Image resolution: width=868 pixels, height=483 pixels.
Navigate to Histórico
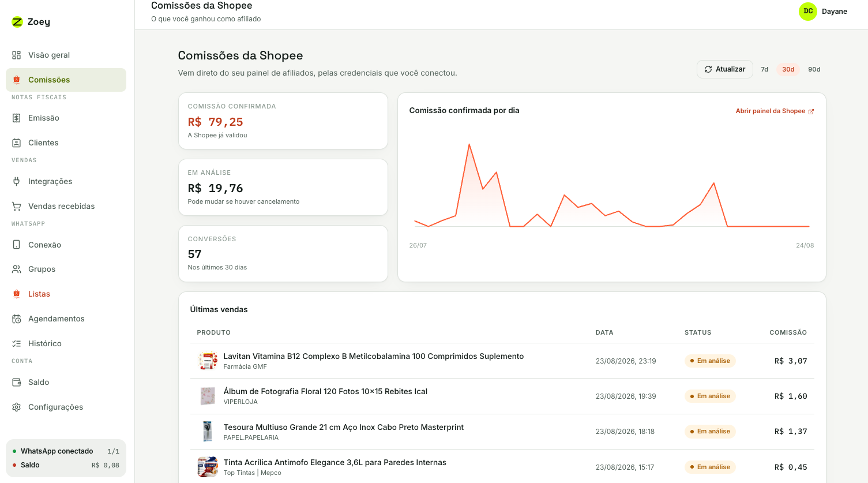(x=66, y=344)
